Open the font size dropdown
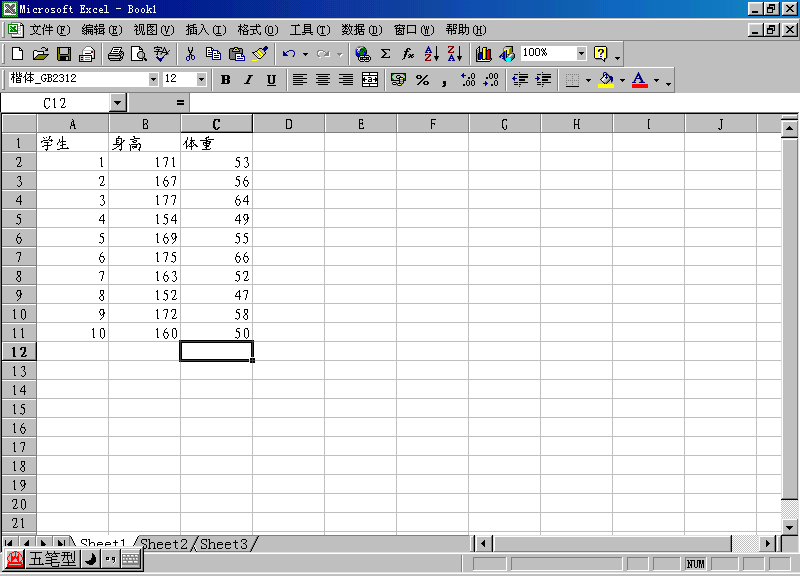800x576 pixels. tap(201, 79)
